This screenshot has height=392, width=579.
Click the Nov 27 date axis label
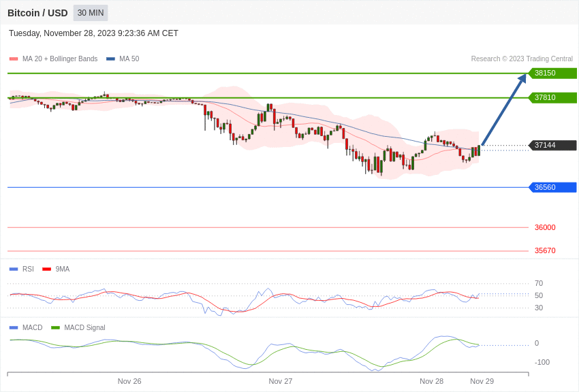(x=281, y=381)
